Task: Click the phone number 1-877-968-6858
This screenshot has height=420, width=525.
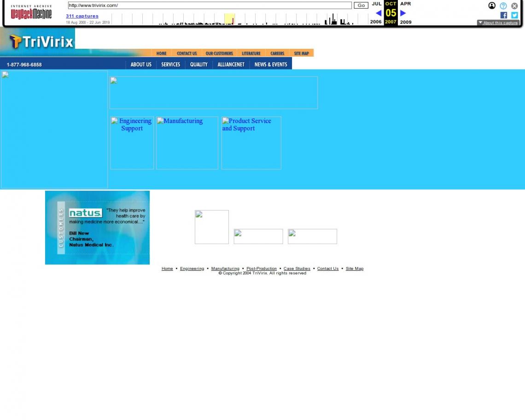Action: click(24, 64)
